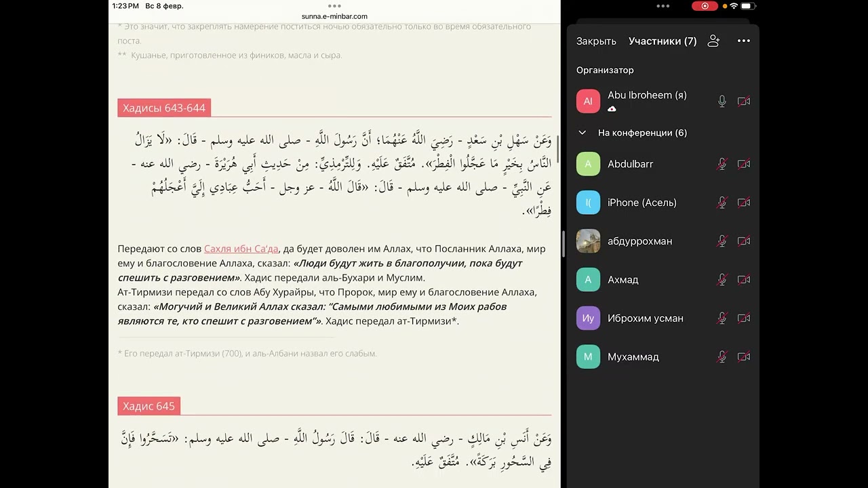
Task: Tap the split view divider handle
Action: point(564,244)
